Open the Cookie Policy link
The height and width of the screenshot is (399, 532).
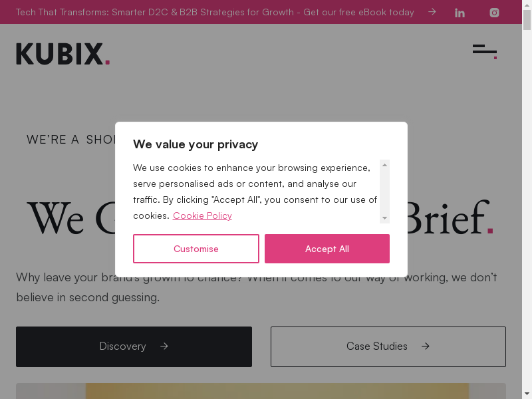click(202, 215)
